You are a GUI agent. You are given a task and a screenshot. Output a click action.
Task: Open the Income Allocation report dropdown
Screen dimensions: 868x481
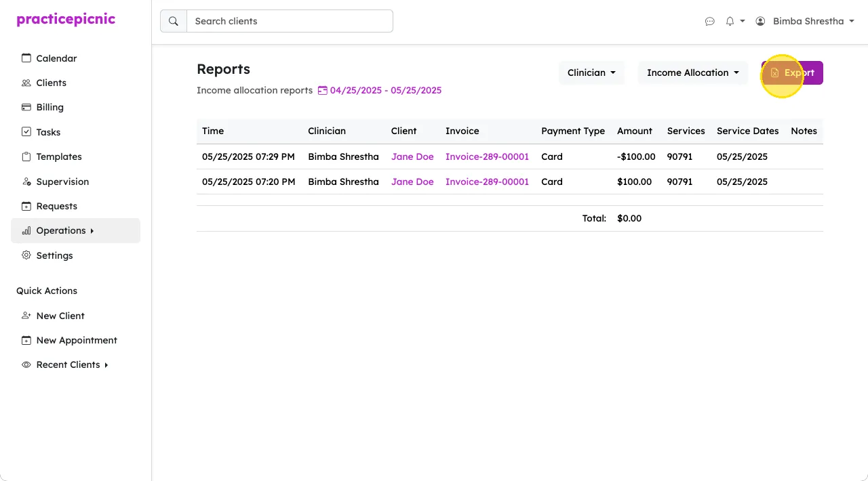pyautogui.click(x=693, y=72)
